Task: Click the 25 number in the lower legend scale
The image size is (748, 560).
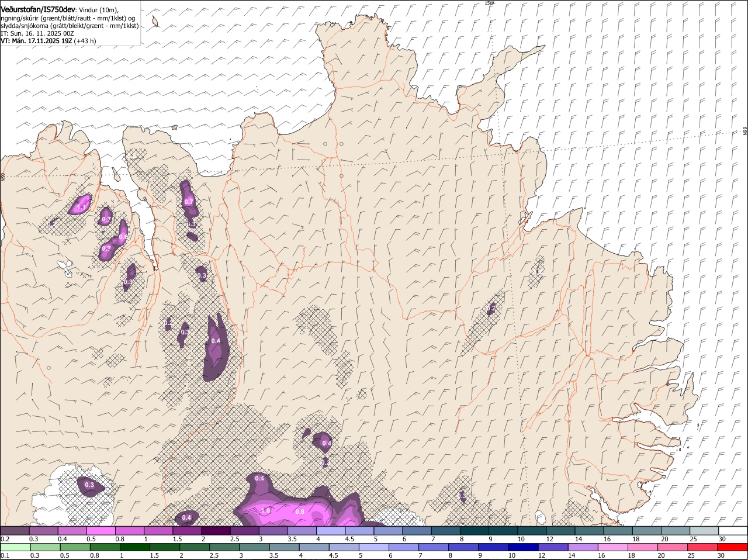Action: coord(692,555)
